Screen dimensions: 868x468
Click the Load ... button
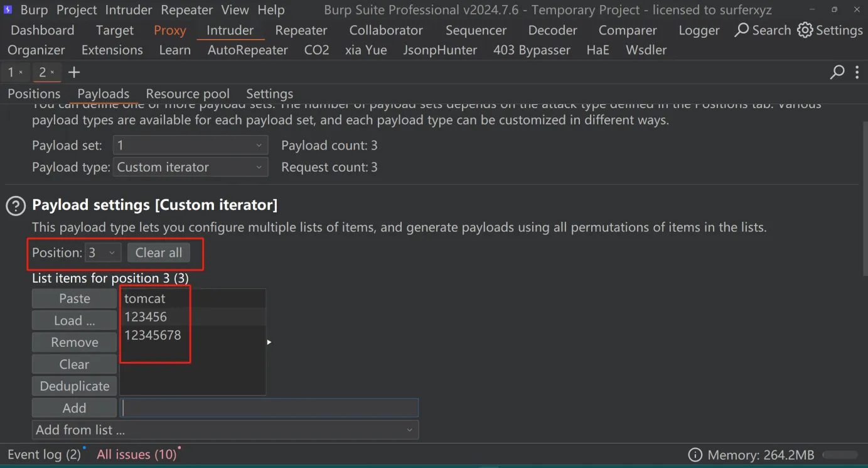point(74,320)
